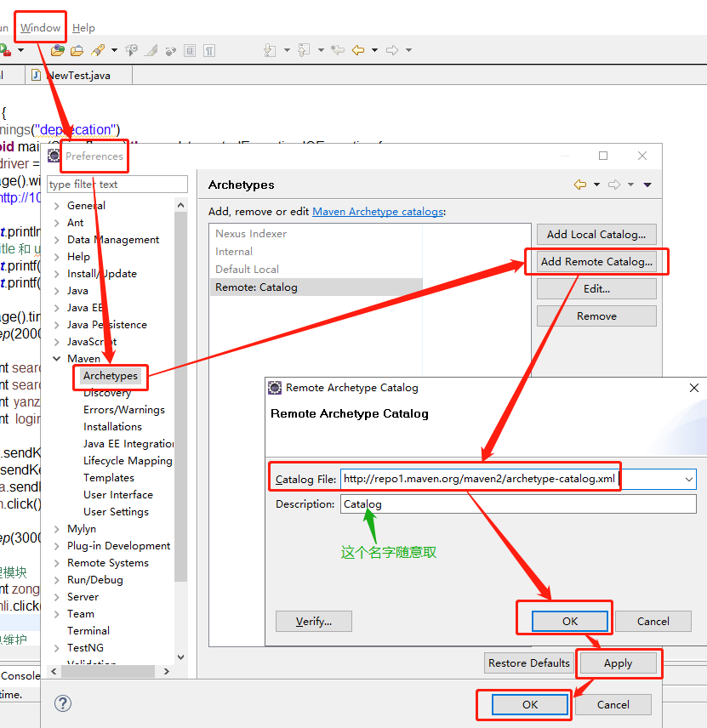Screen dimensions: 707x728
Task: Select Errors/Warnings under Maven
Action: 124,410
